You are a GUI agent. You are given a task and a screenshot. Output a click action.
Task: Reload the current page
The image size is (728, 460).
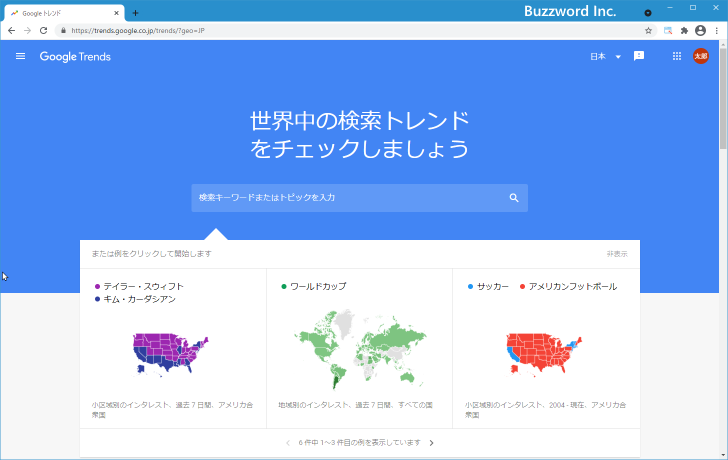pos(44,31)
